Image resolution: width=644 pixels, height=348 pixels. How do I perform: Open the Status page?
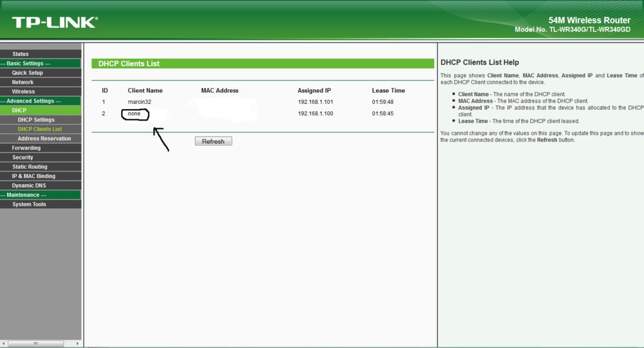pyautogui.click(x=21, y=54)
